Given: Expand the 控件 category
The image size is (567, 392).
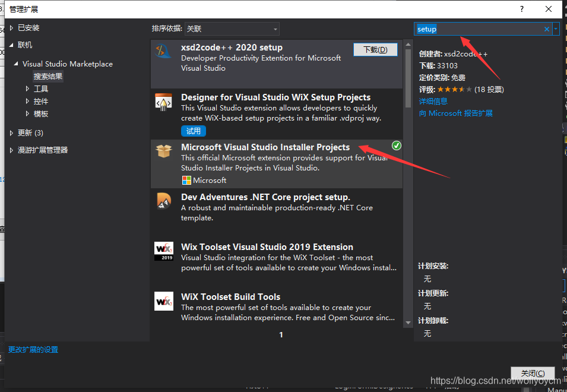Looking at the screenshot, I should click(x=27, y=101).
